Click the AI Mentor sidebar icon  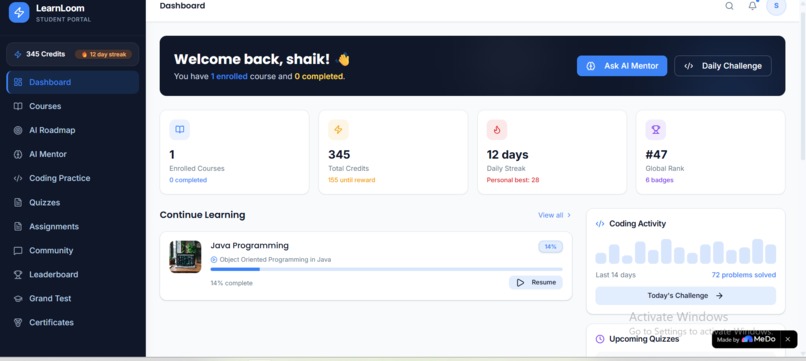pos(18,154)
